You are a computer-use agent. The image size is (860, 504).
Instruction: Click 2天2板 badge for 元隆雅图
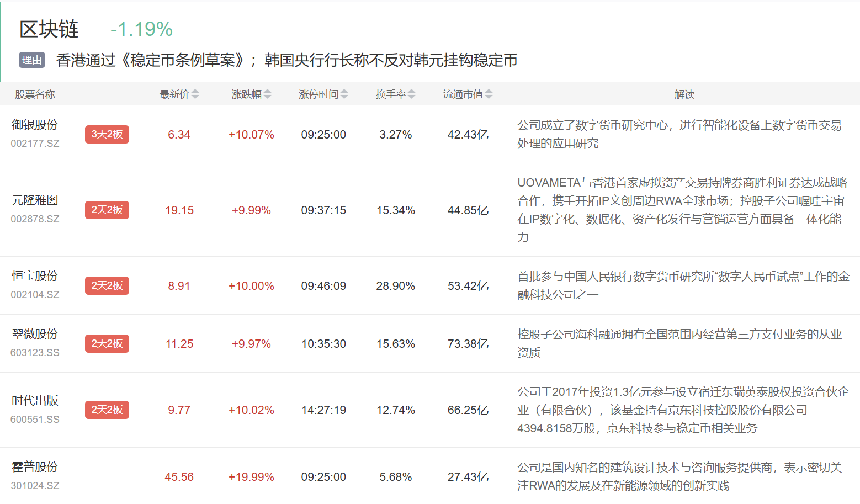click(107, 210)
